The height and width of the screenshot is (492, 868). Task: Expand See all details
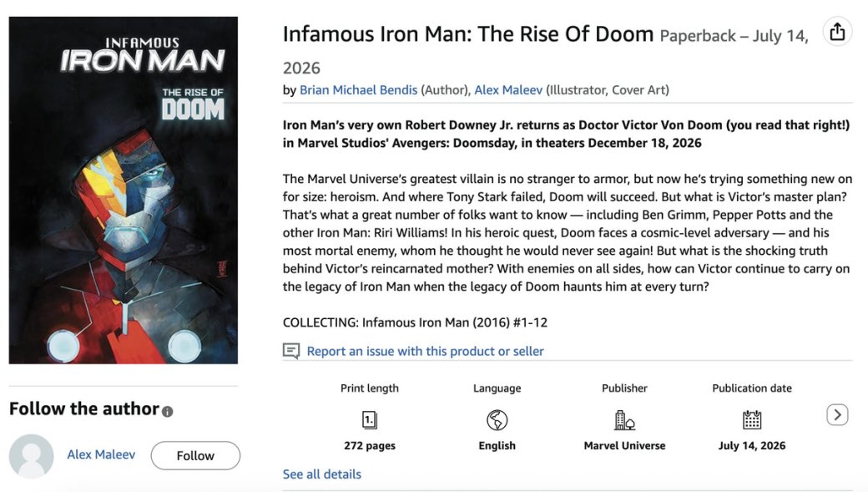coord(321,474)
